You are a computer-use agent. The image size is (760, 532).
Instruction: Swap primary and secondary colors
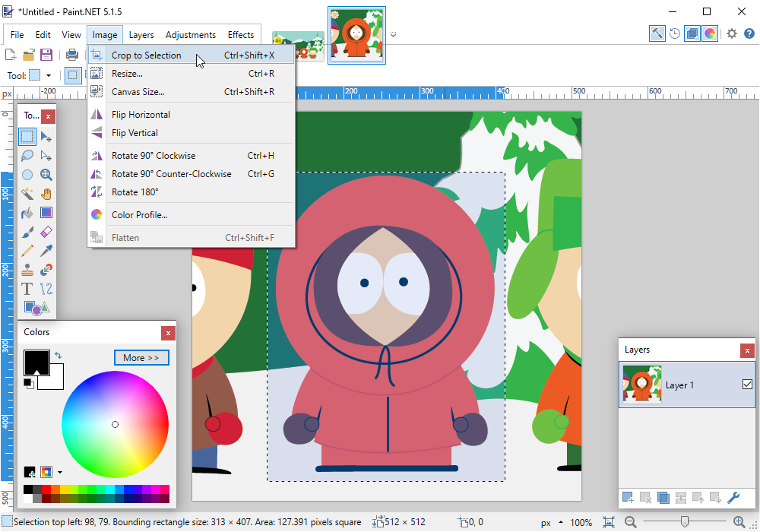point(59,356)
